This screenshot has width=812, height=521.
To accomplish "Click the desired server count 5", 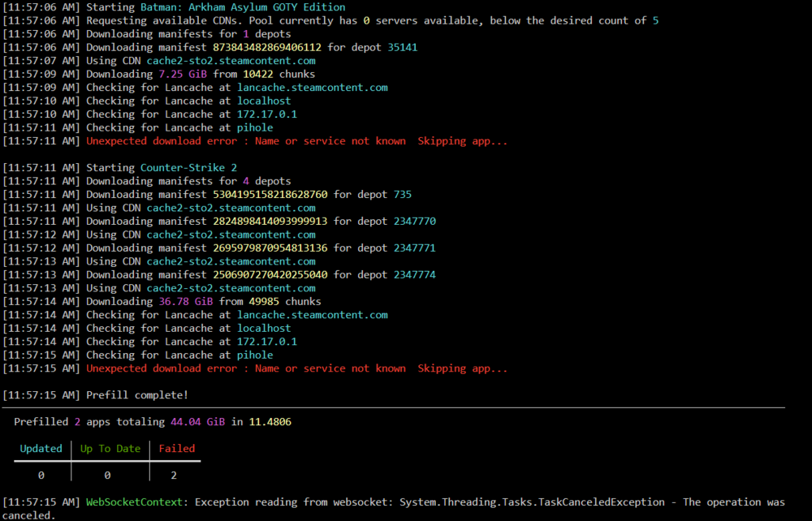I will point(655,21).
